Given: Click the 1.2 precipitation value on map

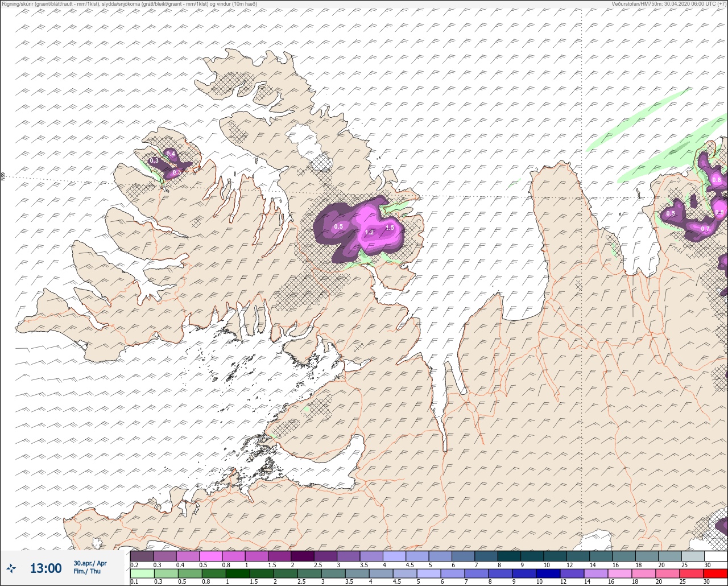Looking at the screenshot, I should pyautogui.click(x=369, y=232).
